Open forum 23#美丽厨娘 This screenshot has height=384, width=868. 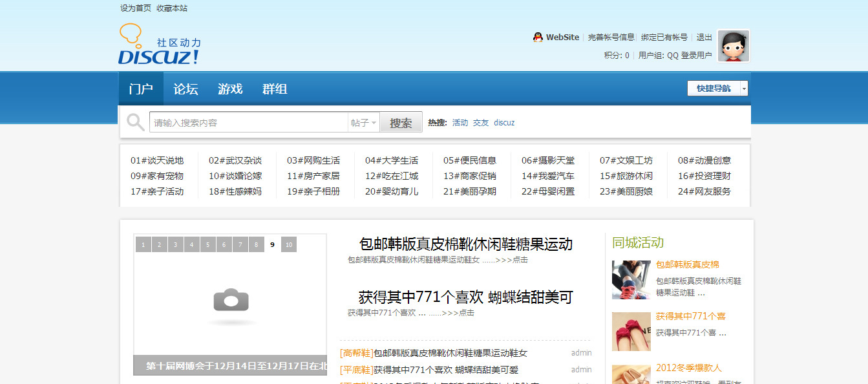pos(626,191)
